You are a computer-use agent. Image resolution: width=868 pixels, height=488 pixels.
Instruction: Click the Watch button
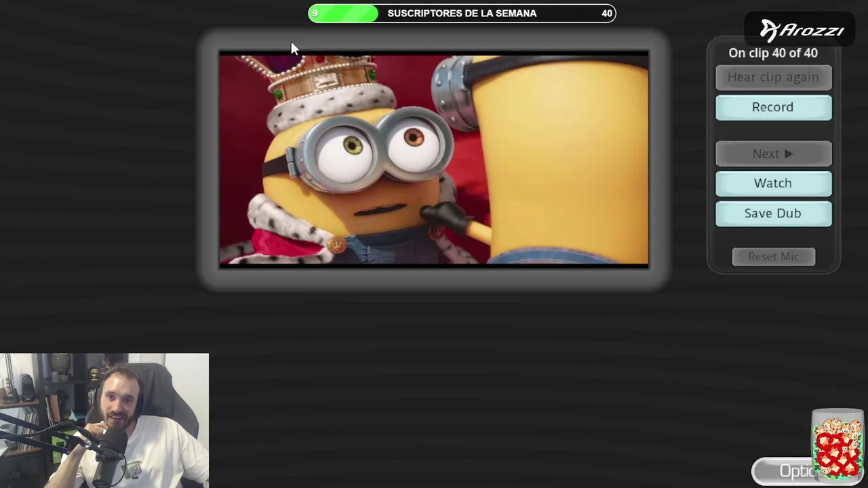click(x=773, y=183)
